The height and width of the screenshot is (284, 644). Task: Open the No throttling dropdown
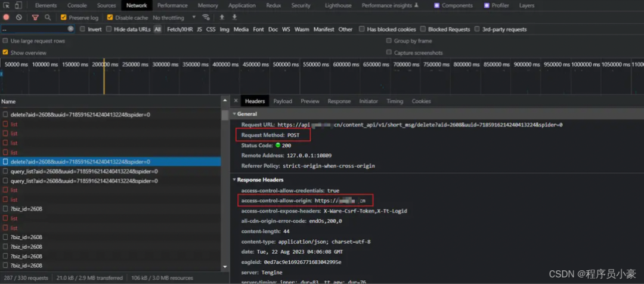coord(174,18)
